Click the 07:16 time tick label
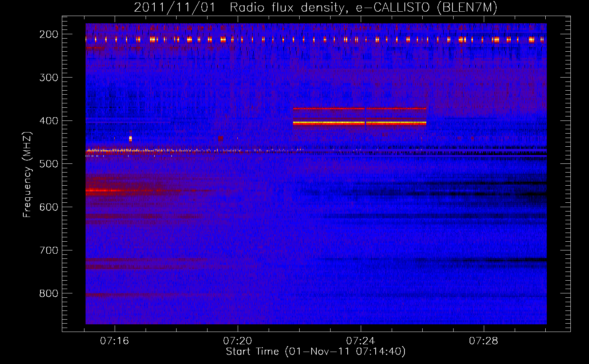The width and height of the screenshot is (589, 364). coord(115,341)
